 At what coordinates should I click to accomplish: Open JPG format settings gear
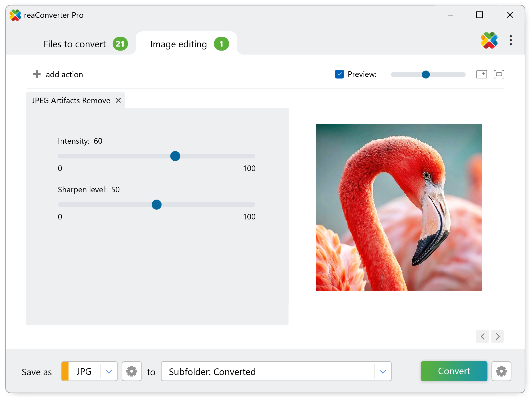point(131,371)
